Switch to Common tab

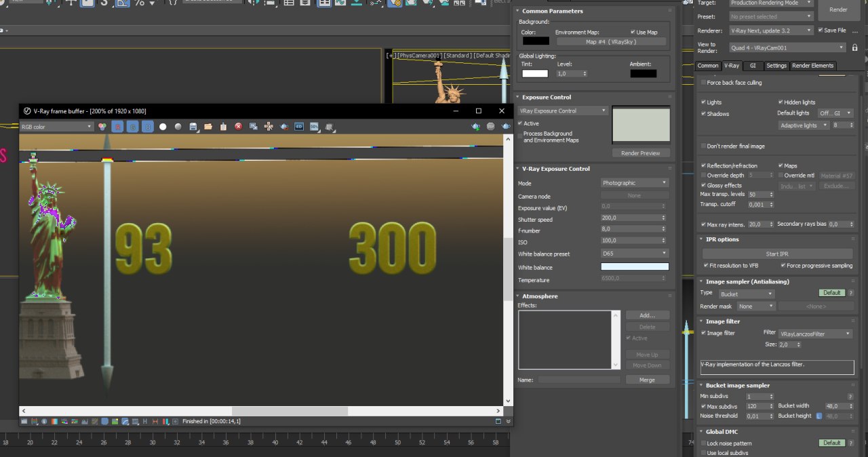[x=707, y=66]
